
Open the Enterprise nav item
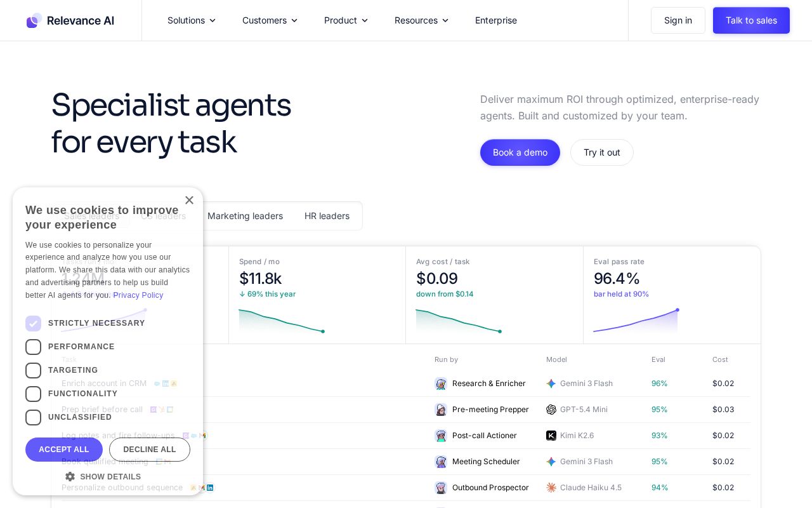tap(496, 20)
